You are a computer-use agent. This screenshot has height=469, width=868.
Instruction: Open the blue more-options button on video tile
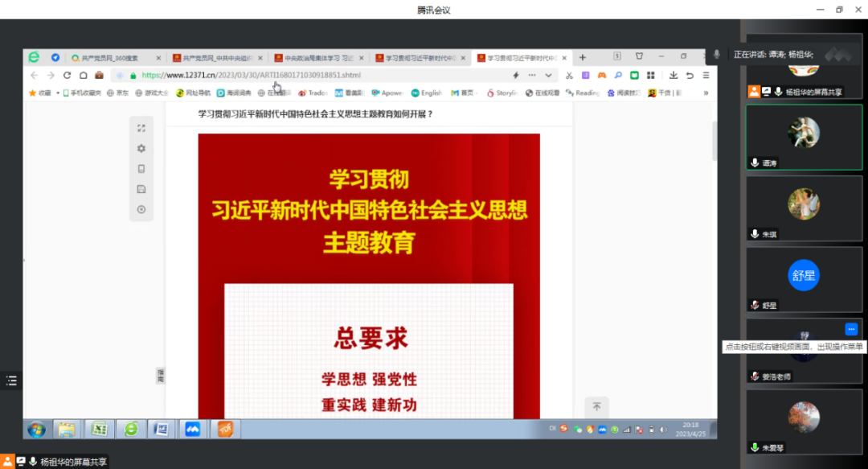(851, 329)
